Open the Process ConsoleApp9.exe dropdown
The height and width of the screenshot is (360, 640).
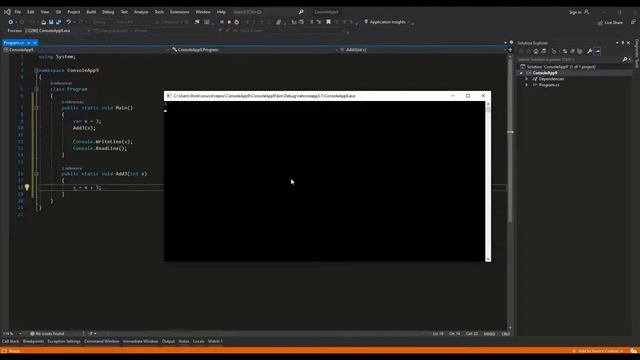[x=57, y=31]
